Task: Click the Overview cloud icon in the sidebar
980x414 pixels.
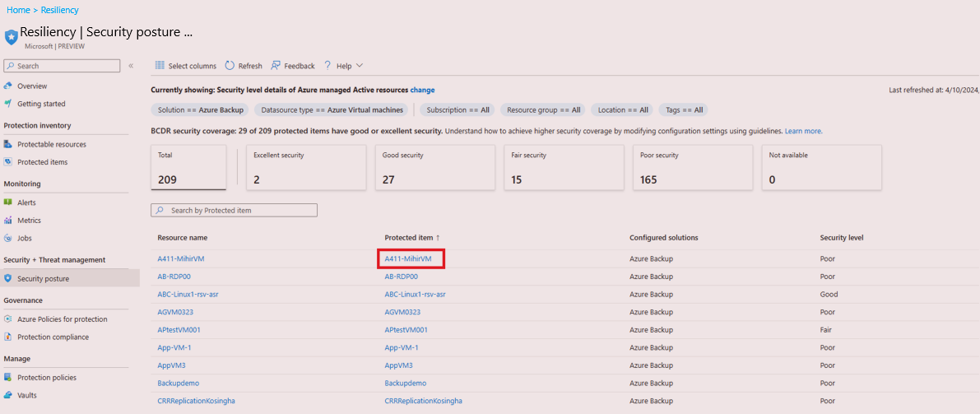Action: coord(8,86)
